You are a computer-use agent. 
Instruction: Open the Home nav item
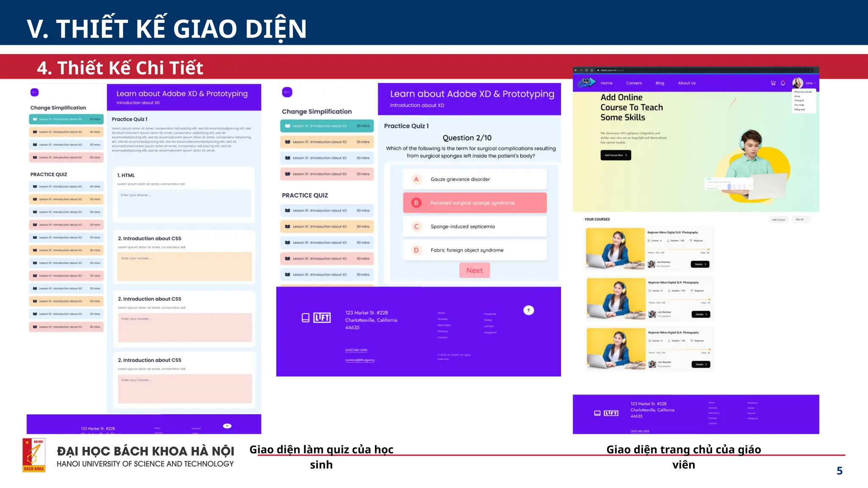(606, 83)
